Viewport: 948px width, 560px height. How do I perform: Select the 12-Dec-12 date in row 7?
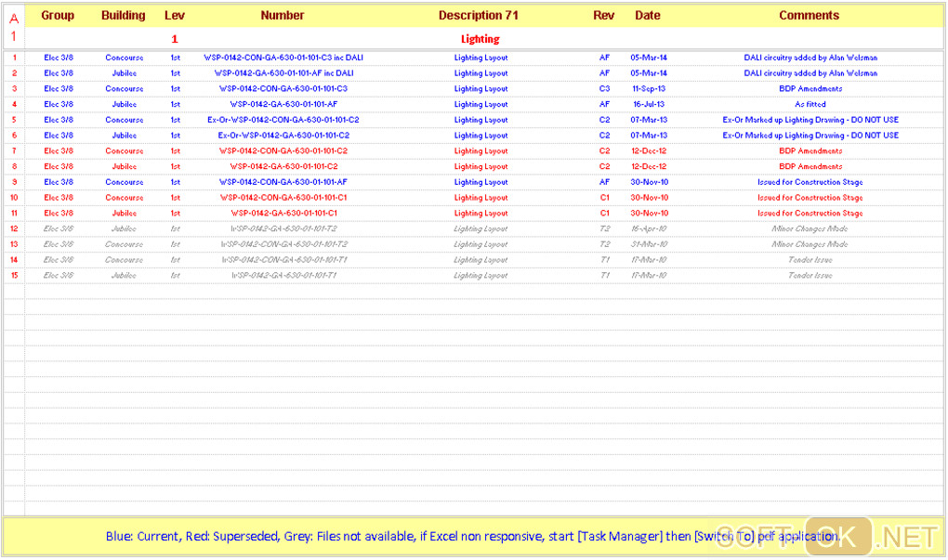pos(649,151)
